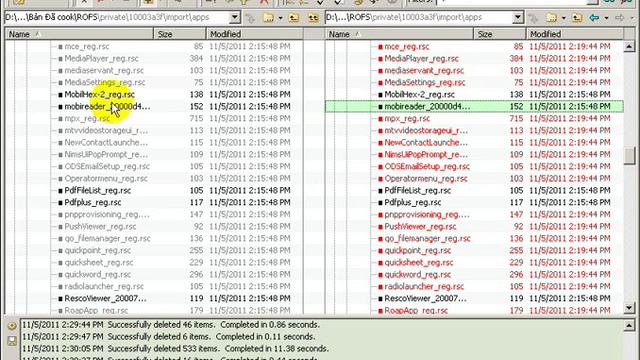Select quickpoint_reg.rsc in the left pane
Viewport: 640px width, 360px height.
(98, 251)
